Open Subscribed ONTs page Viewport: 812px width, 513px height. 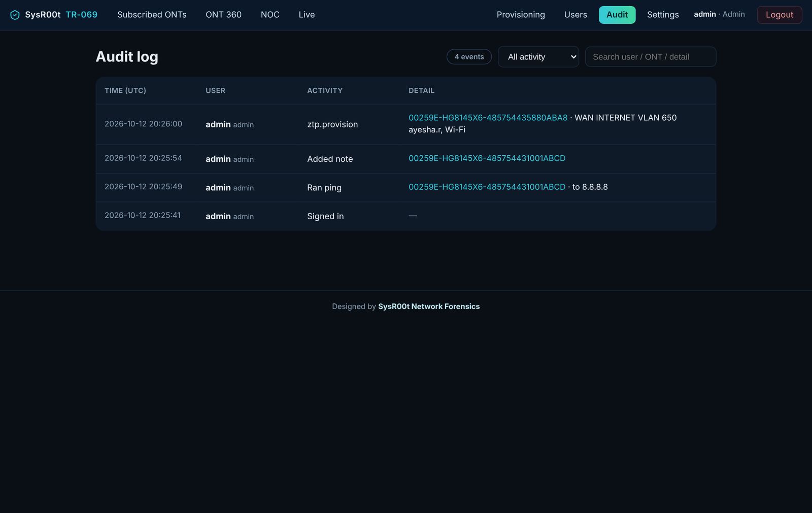point(152,15)
